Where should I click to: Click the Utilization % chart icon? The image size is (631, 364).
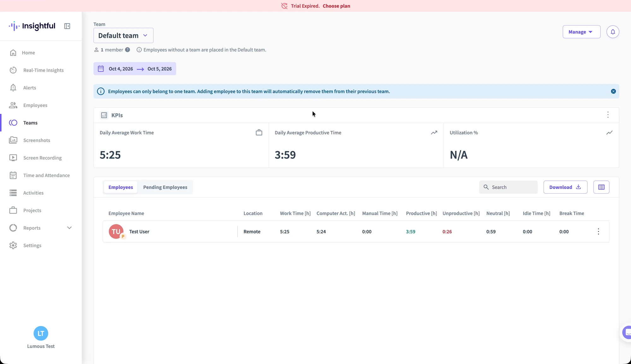pos(609,132)
